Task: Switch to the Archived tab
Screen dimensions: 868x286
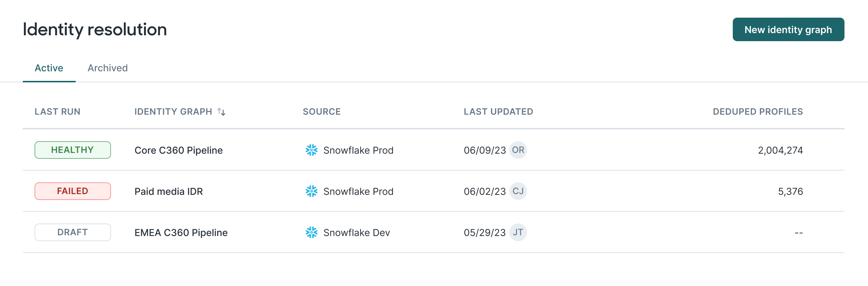Action: click(x=108, y=68)
